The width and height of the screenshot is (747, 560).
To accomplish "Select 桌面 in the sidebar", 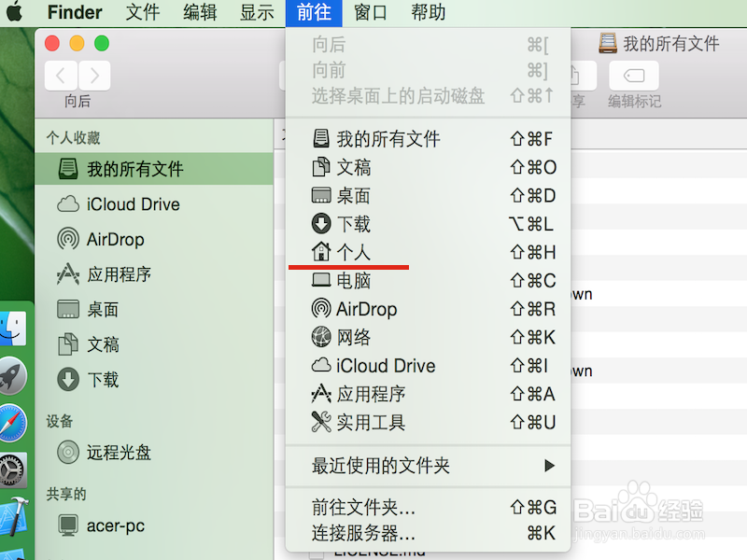I will click(x=154, y=310).
